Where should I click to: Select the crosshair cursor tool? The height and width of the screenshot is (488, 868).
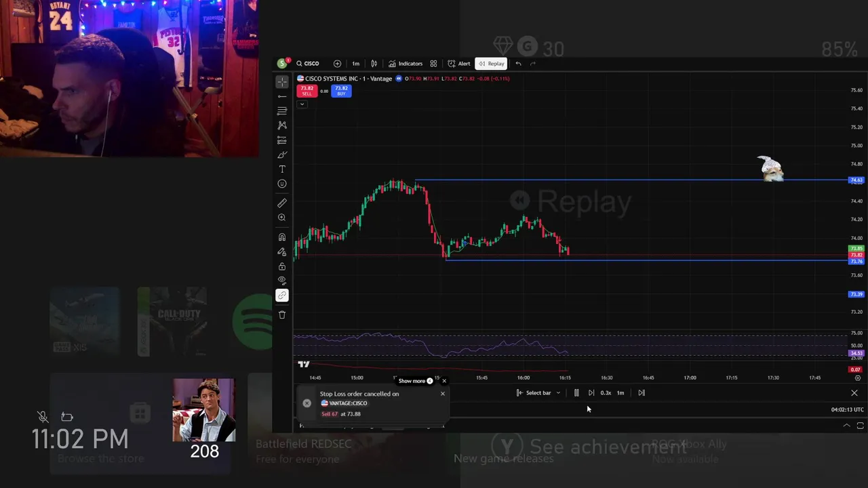point(282,81)
